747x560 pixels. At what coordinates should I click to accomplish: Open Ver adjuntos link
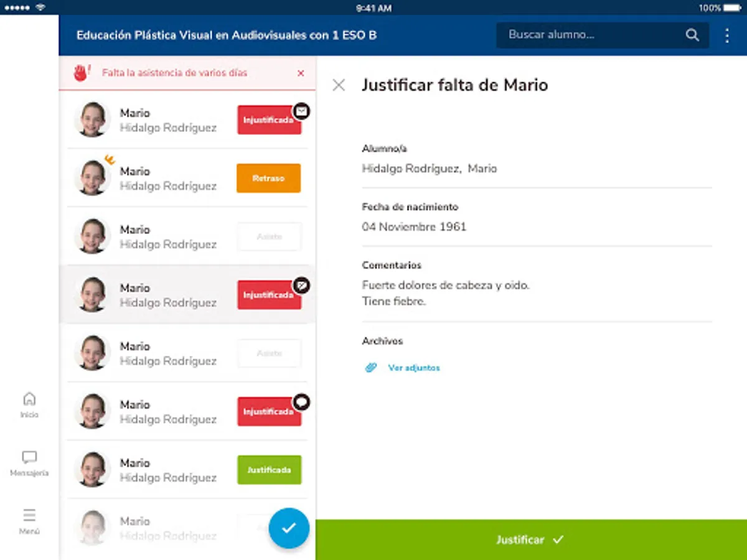pyautogui.click(x=414, y=368)
